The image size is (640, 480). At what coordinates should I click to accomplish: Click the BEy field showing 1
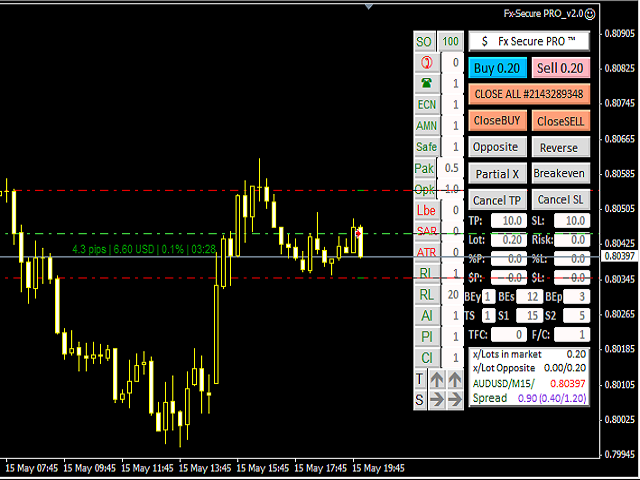tap(489, 297)
